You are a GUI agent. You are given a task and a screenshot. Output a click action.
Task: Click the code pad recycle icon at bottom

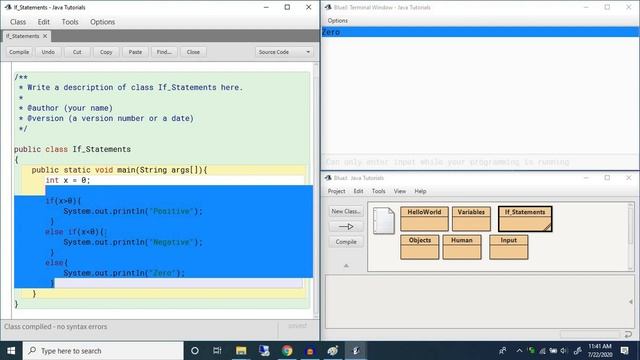pos(628,334)
